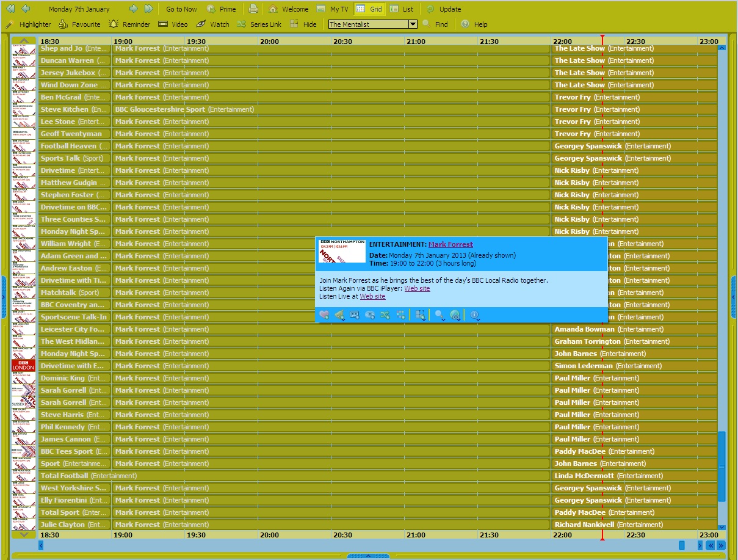Click Series Link in toolbar

(259, 24)
